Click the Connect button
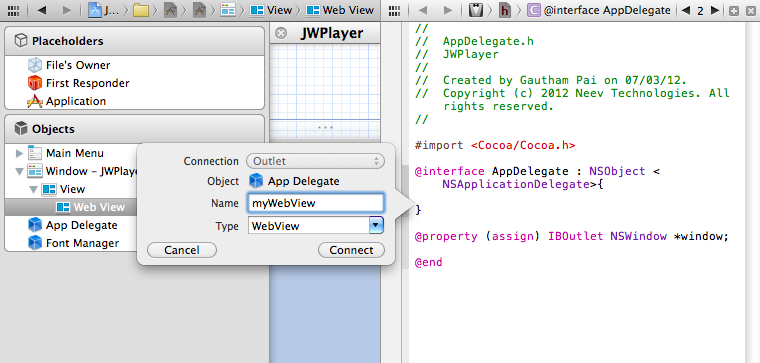This screenshot has height=363, width=760. [x=351, y=250]
